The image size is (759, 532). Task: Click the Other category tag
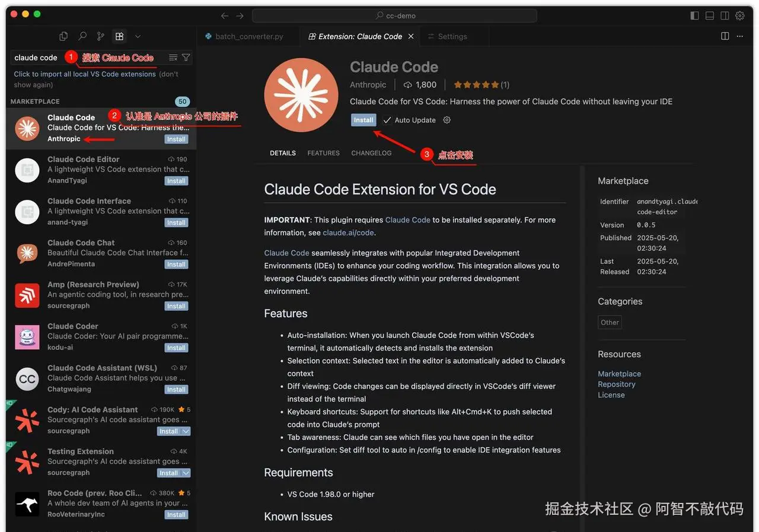click(x=610, y=323)
